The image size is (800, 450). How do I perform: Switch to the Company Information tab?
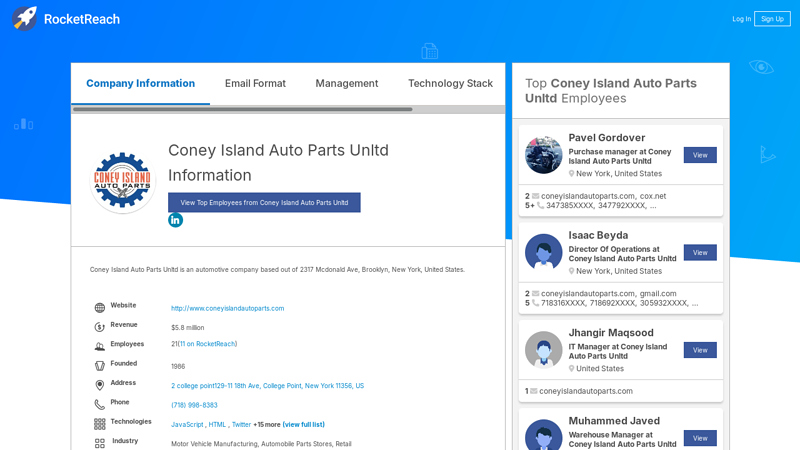(x=140, y=84)
